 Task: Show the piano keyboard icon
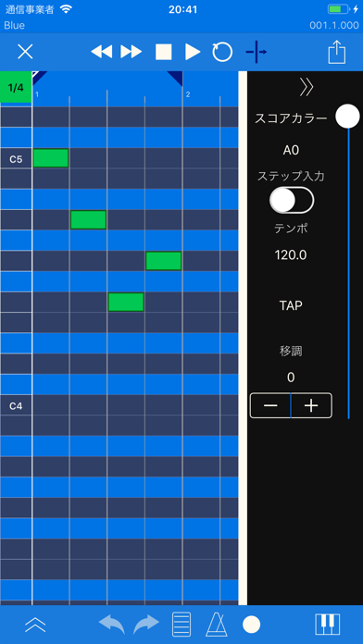point(328,625)
